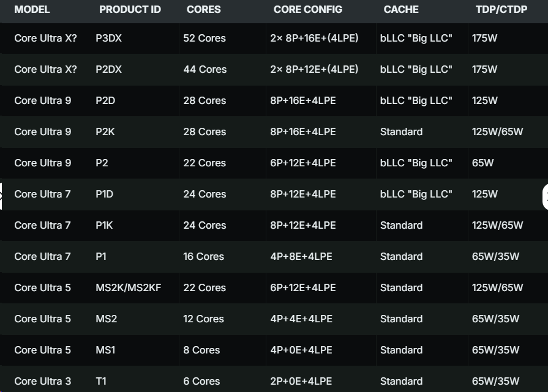Select the P2K product ID cell
The height and width of the screenshot is (392, 548).
coord(105,131)
